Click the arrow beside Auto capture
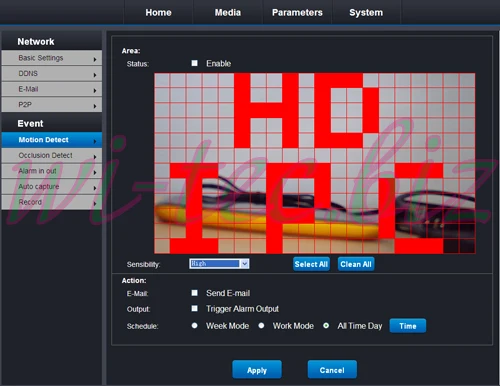The image size is (500, 386). [x=95, y=188]
